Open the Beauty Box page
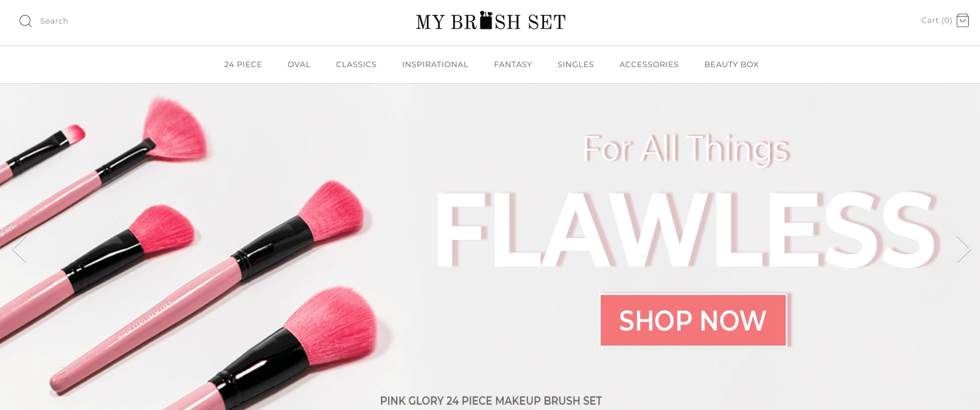 tap(731, 64)
